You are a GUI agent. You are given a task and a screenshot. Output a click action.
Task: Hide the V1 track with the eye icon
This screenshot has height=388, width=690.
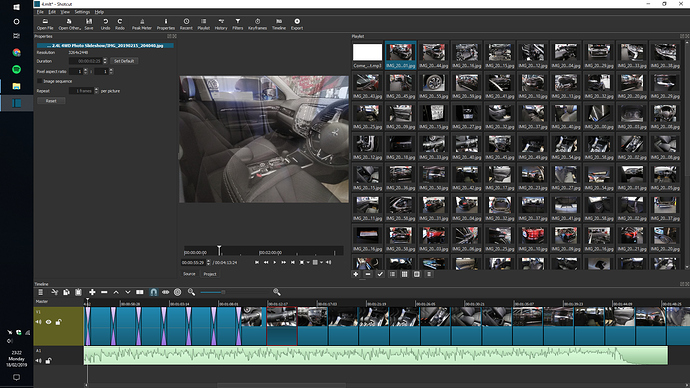[x=48, y=322]
